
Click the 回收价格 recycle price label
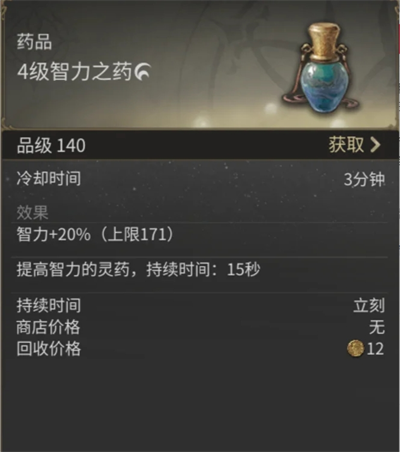click(x=49, y=349)
